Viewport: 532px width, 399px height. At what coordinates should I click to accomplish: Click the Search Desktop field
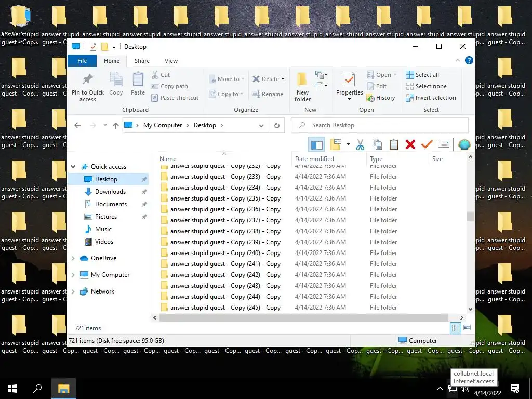click(x=380, y=125)
